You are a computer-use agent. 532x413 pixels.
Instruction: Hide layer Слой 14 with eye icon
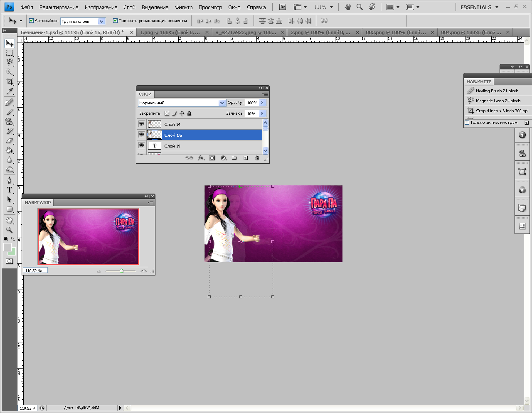click(x=141, y=124)
